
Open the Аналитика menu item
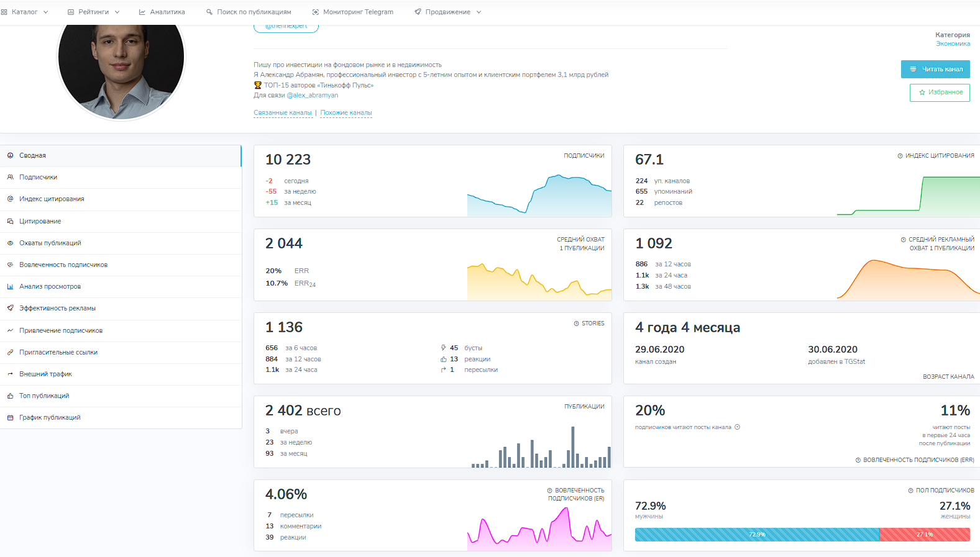pos(162,12)
